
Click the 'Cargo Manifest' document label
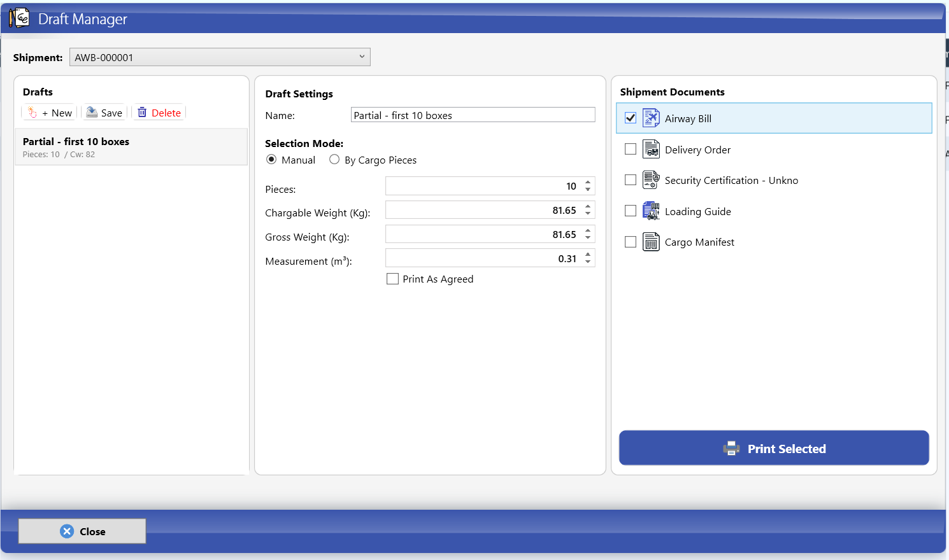coord(699,242)
